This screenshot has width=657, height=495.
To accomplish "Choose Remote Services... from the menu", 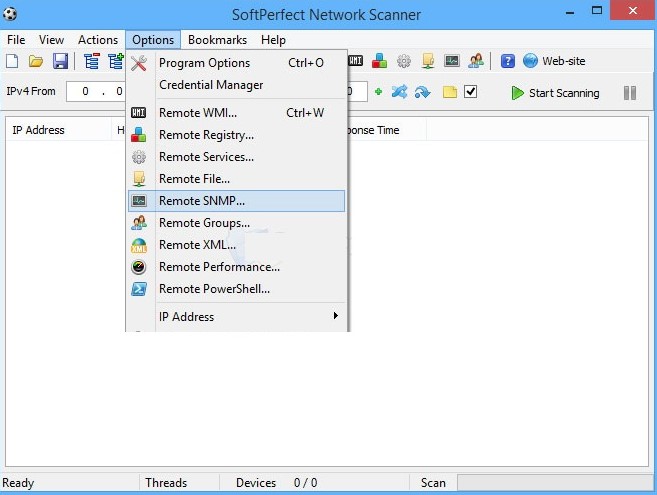I will [x=236, y=157].
